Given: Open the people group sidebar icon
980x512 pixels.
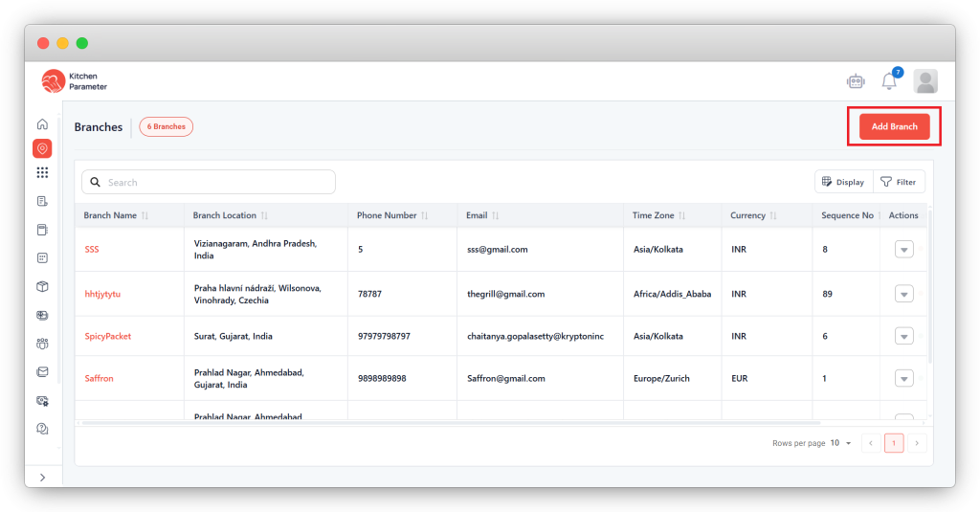Looking at the screenshot, I should point(42,343).
